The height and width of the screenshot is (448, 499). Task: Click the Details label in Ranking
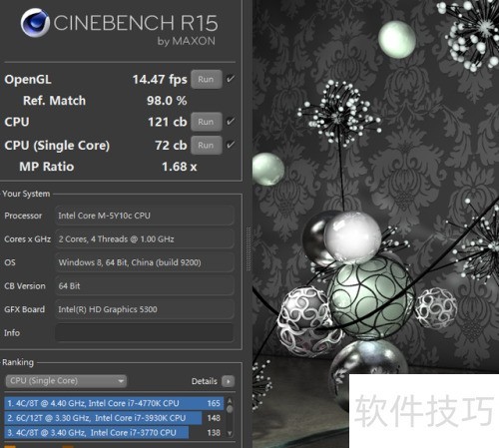204,381
